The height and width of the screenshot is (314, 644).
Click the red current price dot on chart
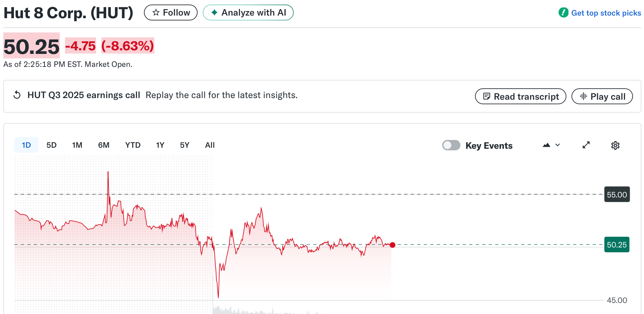click(x=393, y=245)
